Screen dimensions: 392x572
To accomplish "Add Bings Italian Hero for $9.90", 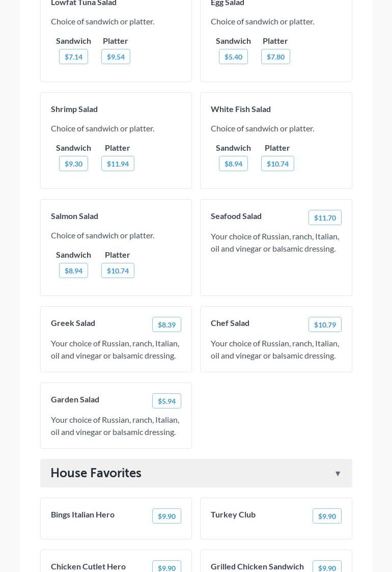I will [166, 516].
